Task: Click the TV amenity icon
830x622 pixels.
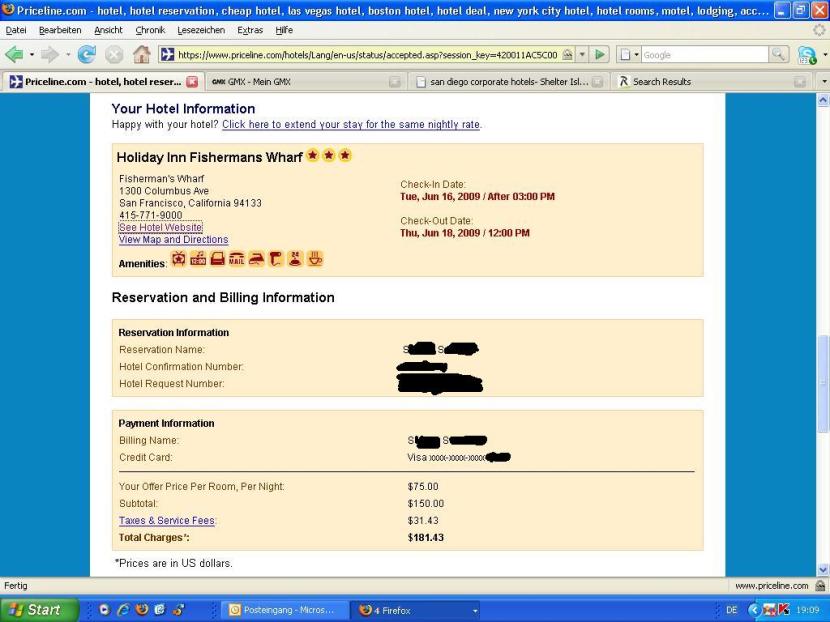Action: tap(179, 260)
